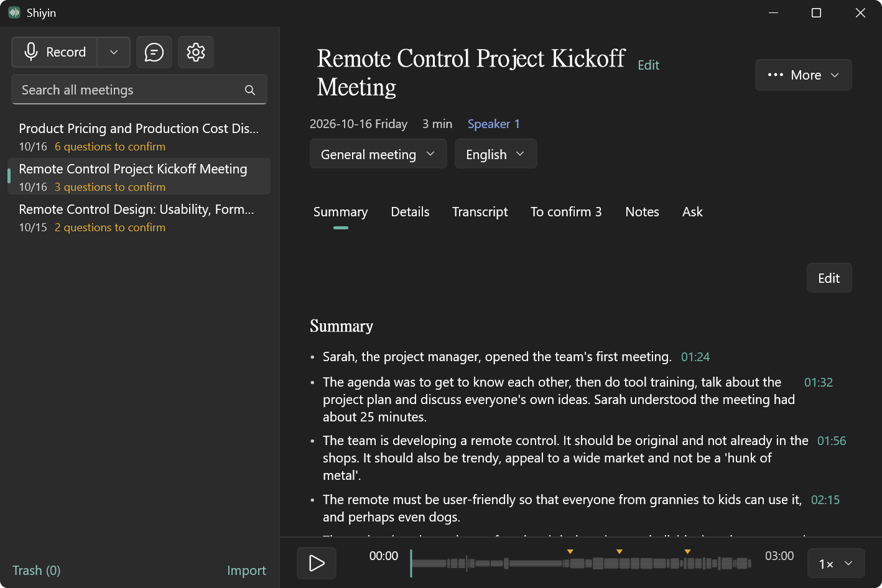Open Trash (0)
Viewport: 882px width, 588px height.
(37, 570)
